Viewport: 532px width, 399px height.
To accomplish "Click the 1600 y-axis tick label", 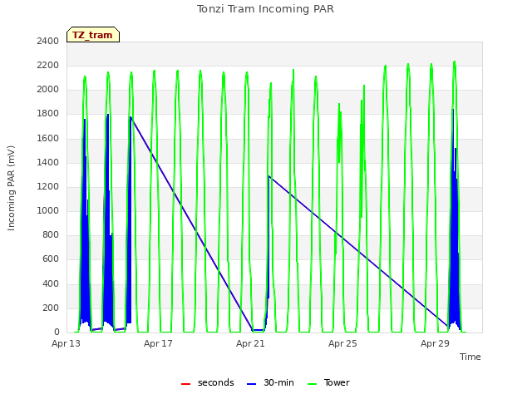I will coord(48,138).
